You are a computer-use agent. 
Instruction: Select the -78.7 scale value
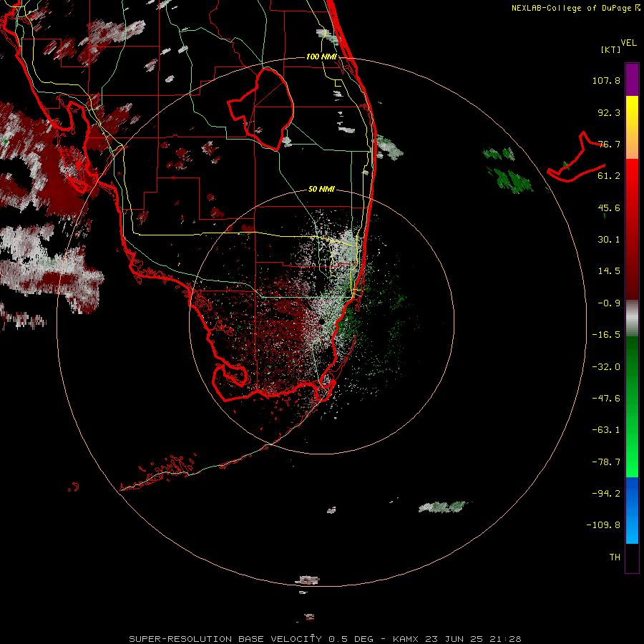click(606, 462)
